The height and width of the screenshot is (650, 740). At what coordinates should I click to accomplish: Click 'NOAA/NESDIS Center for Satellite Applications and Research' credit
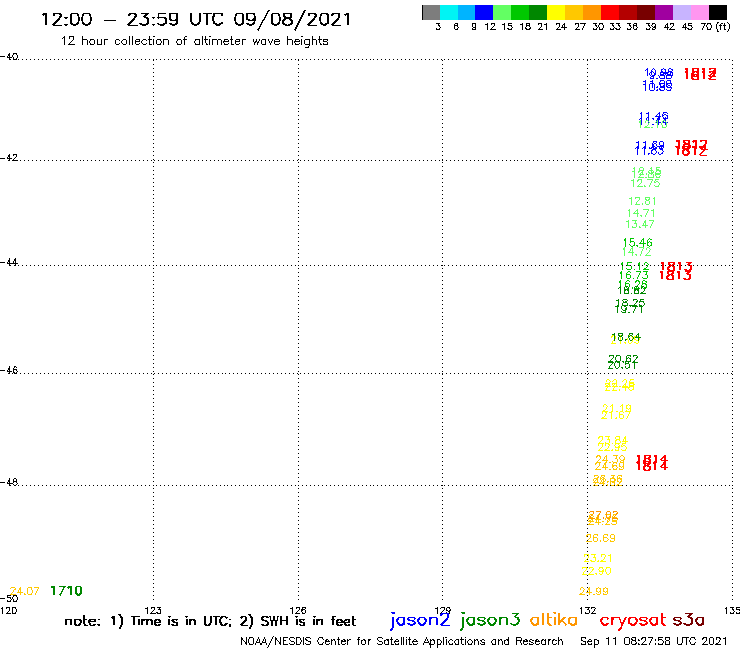402,641
